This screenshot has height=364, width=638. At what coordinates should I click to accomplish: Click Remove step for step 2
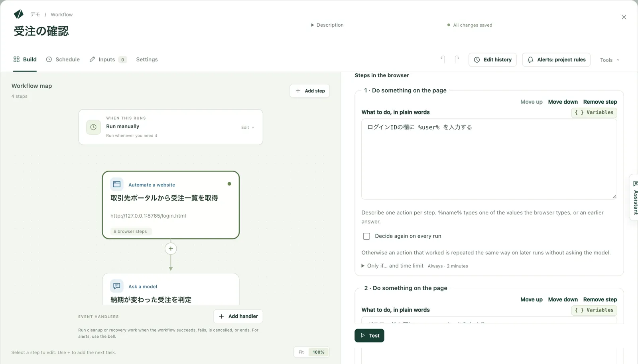pos(600,299)
